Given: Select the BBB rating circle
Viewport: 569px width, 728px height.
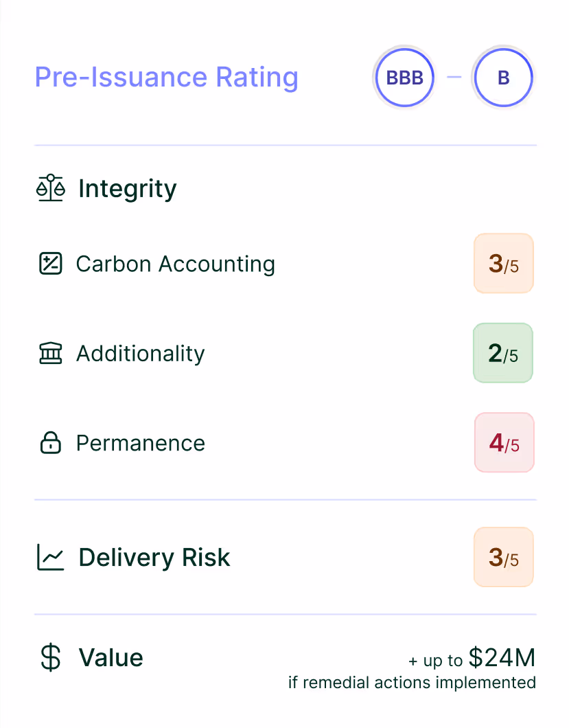Looking at the screenshot, I should tap(404, 78).
